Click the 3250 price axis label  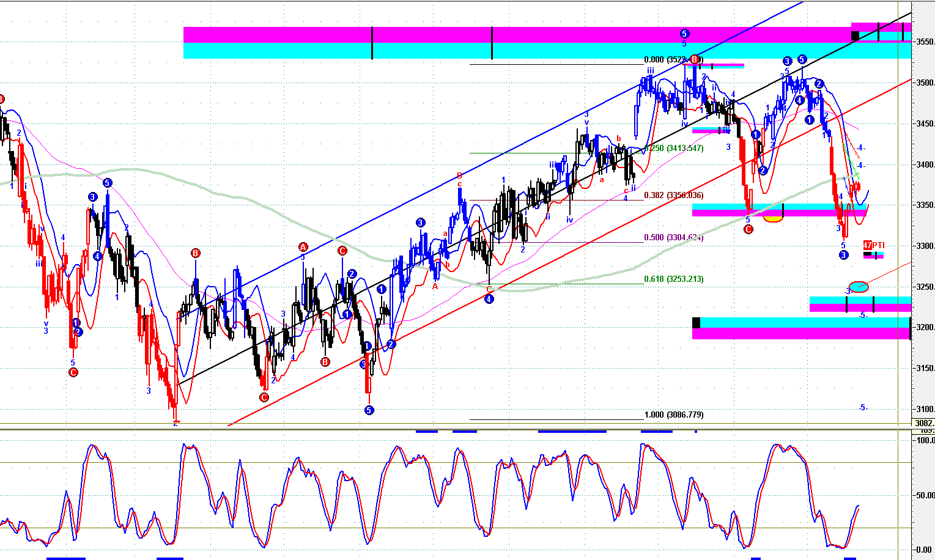[925, 287]
